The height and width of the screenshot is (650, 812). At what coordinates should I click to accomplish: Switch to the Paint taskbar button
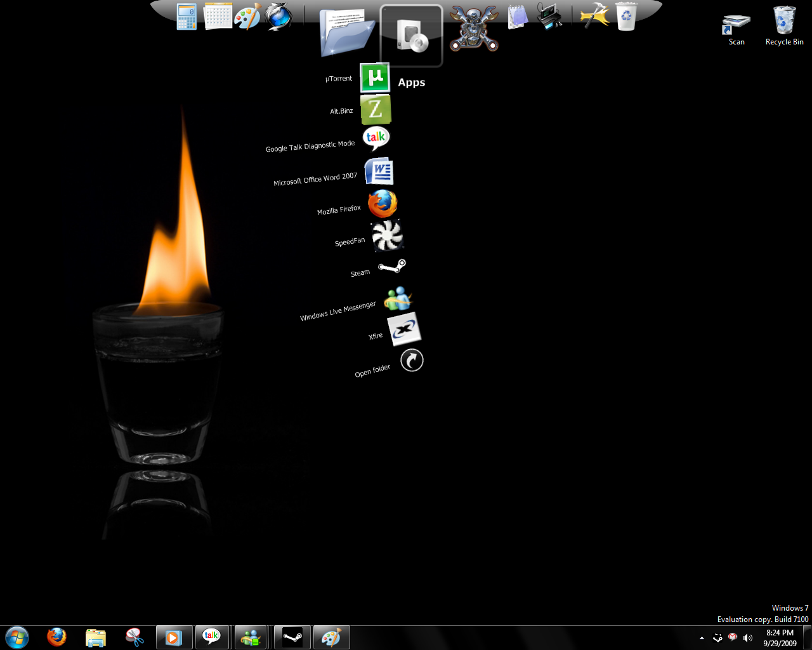tap(331, 637)
